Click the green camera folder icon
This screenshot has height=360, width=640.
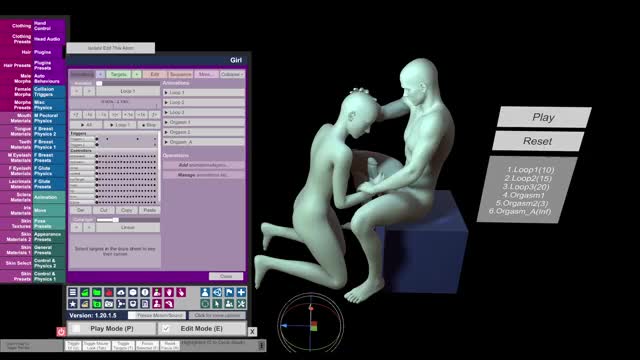pos(97,304)
